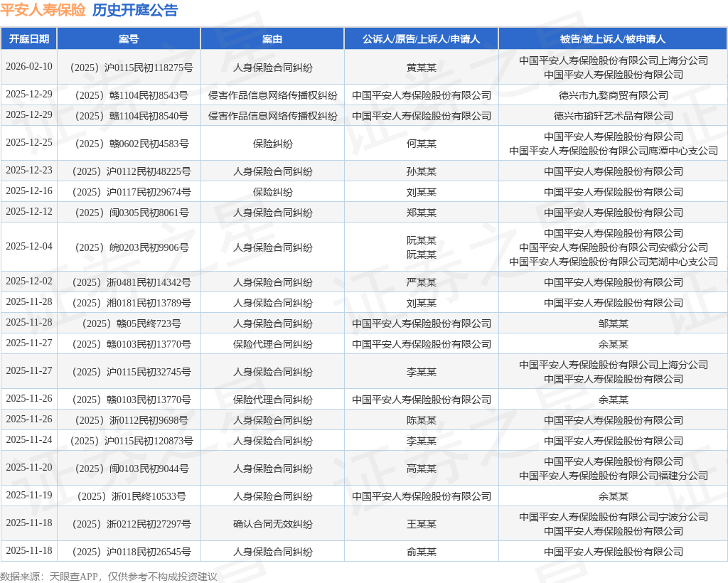
Task: Click the 确认合同无效纠纷 cause cell
Action: [272, 525]
